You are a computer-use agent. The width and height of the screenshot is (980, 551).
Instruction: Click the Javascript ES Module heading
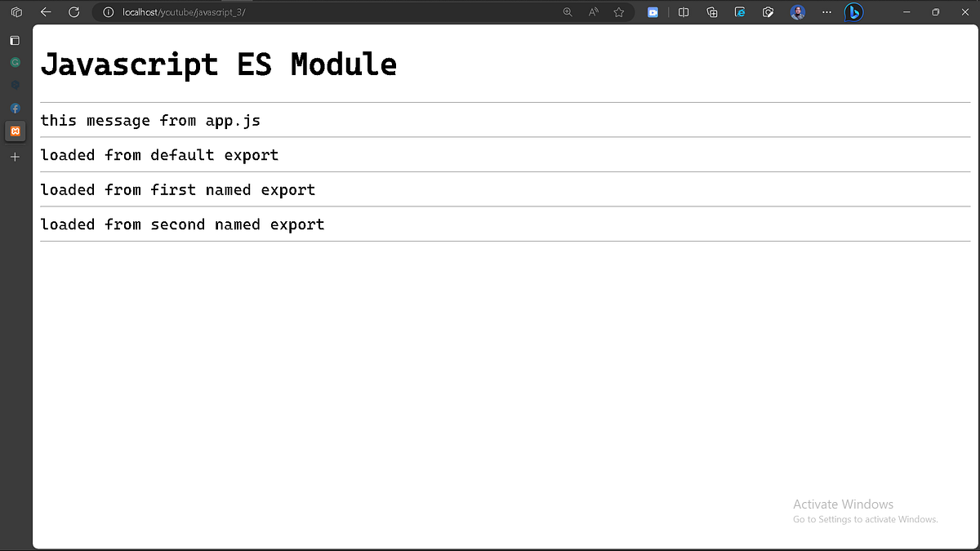click(x=220, y=64)
